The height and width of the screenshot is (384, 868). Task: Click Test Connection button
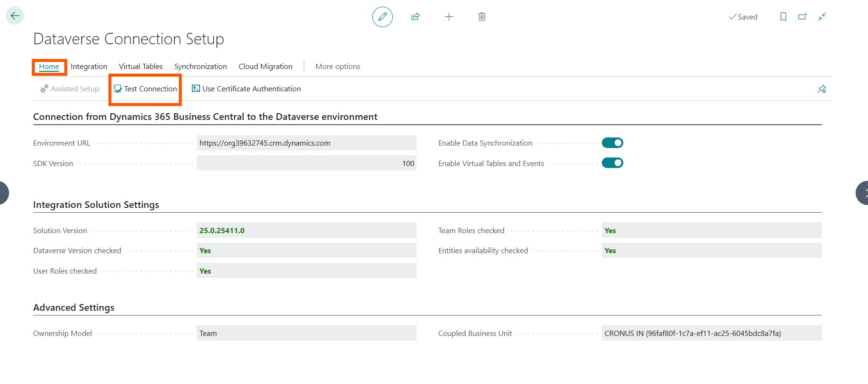click(146, 89)
